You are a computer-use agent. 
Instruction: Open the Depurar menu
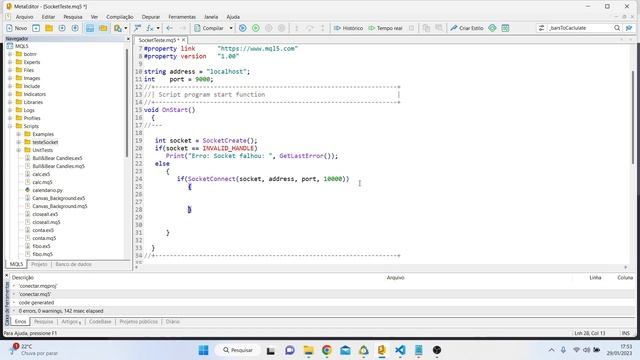pos(151,17)
